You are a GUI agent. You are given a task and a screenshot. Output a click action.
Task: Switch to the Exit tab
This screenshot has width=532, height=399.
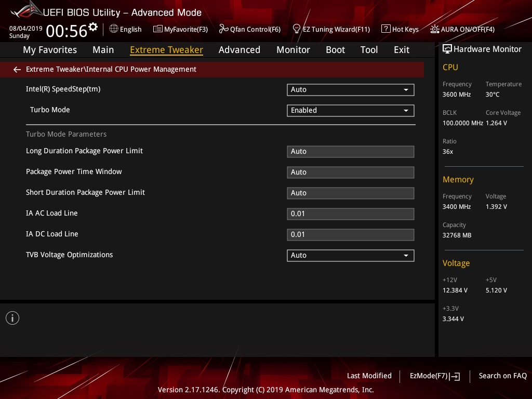click(x=402, y=50)
